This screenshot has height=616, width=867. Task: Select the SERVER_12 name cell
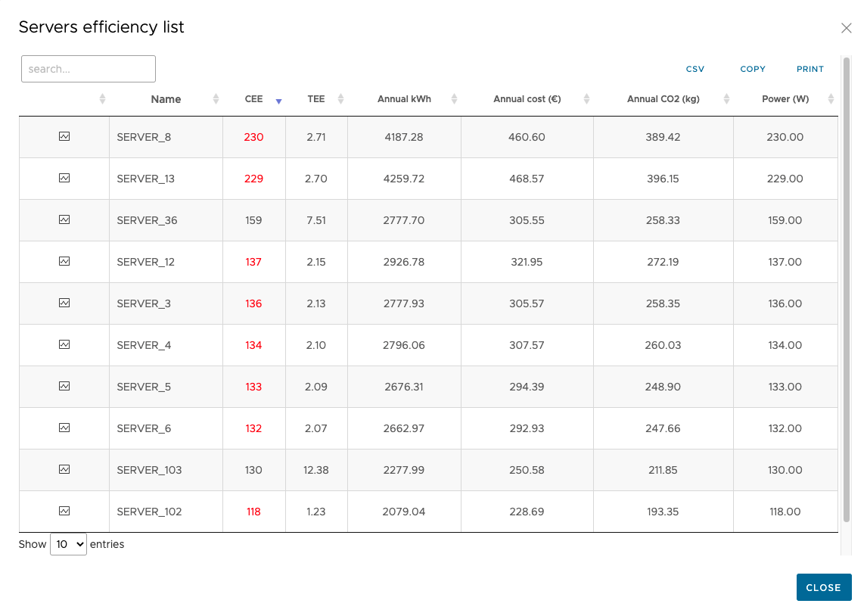[166, 262]
